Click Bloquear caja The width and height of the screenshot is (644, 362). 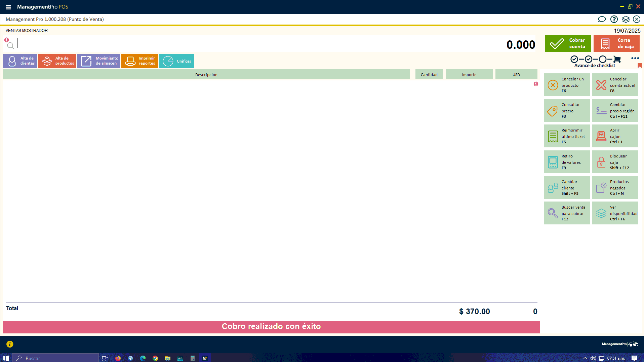615,162
